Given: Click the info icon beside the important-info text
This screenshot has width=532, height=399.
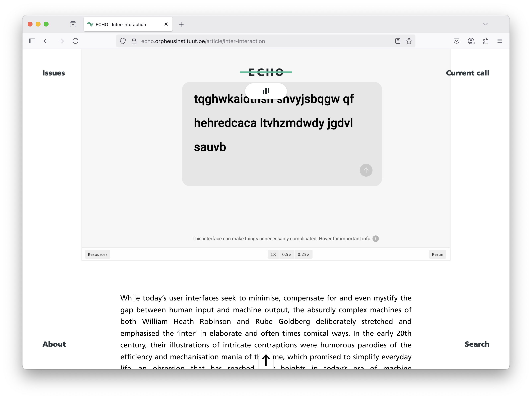Looking at the screenshot, I should [376, 238].
